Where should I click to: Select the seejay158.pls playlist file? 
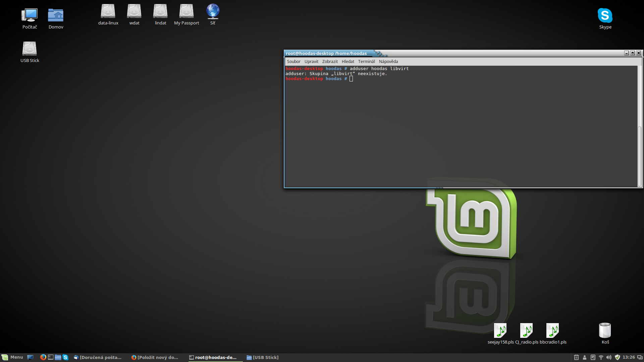tap(500, 334)
